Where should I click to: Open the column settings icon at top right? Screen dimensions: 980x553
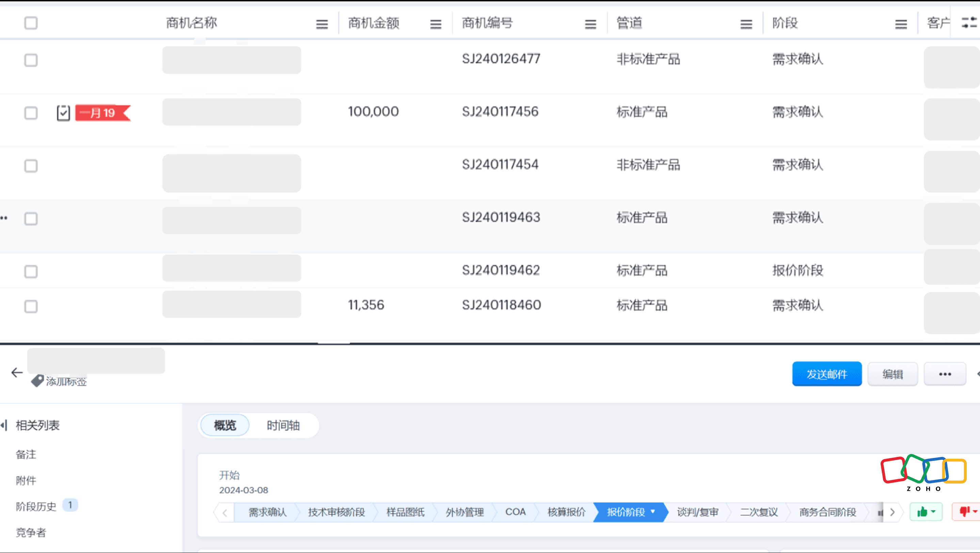tap(969, 23)
